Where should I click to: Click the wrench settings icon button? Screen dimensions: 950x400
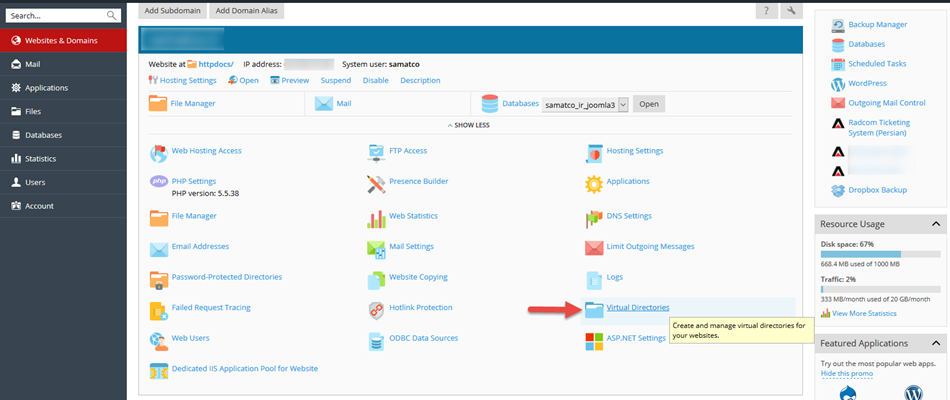click(x=792, y=11)
